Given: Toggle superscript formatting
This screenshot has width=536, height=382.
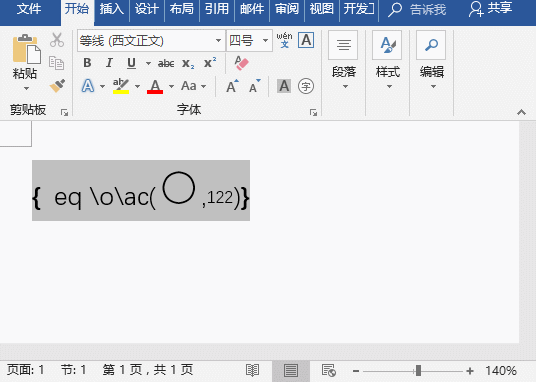Looking at the screenshot, I should pyautogui.click(x=210, y=63).
